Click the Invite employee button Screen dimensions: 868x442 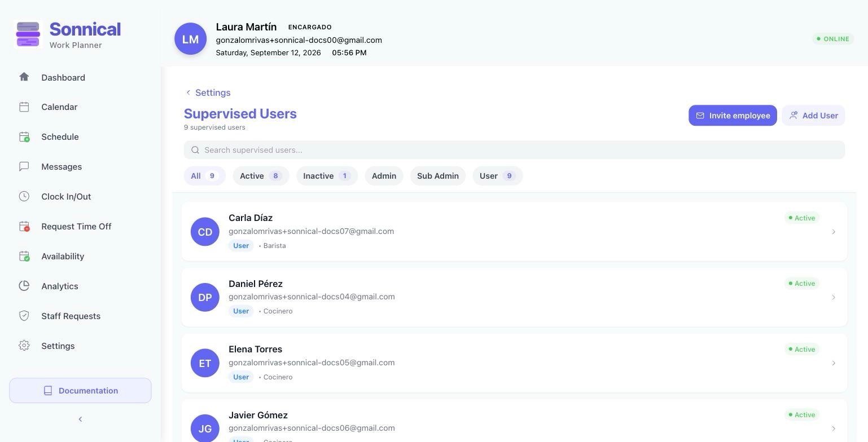(733, 116)
